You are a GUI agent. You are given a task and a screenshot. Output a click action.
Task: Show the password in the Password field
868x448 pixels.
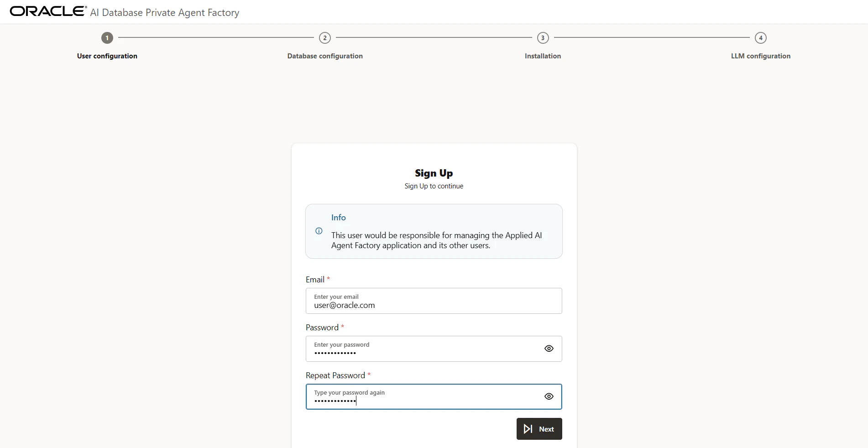point(549,349)
